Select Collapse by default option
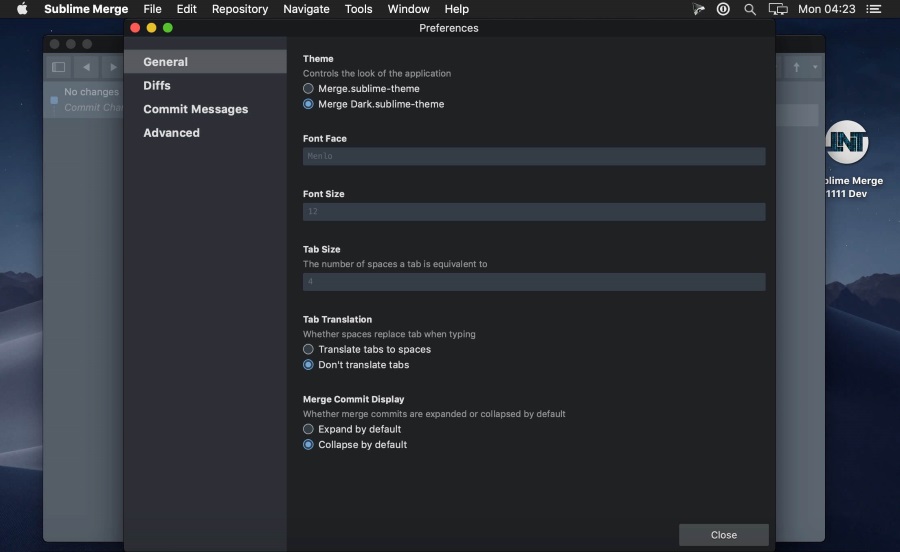 click(x=308, y=444)
